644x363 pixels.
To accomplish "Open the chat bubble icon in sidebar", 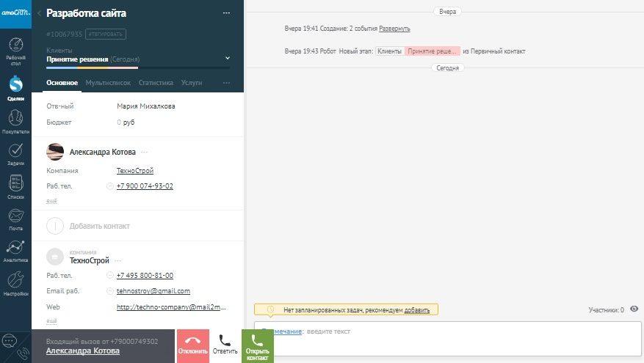I will (9, 340).
